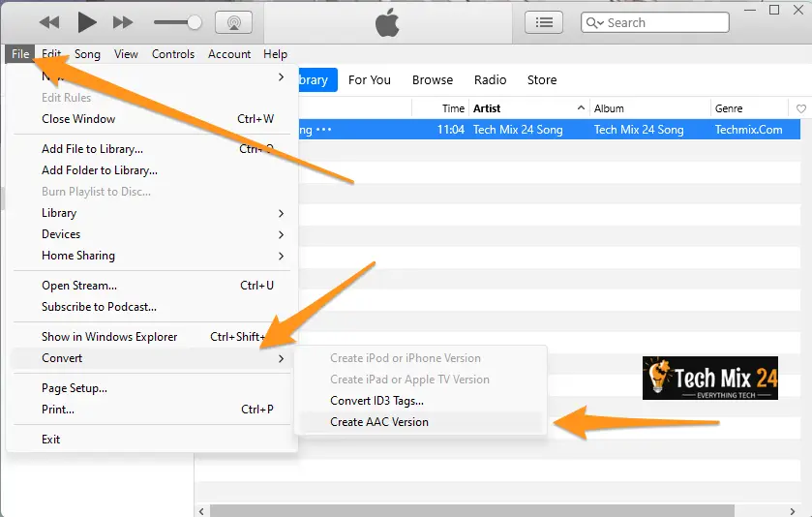Open the search magnifier options dropdown
The image size is (812, 517).
(x=595, y=23)
